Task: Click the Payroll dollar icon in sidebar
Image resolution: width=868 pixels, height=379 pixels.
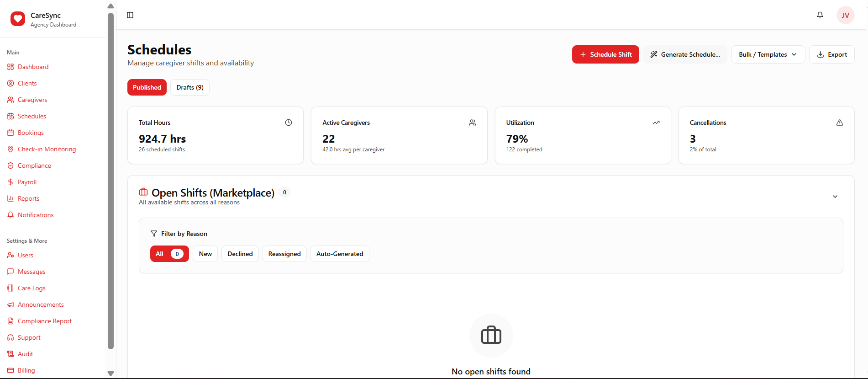Action: pyautogui.click(x=11, y=182)
